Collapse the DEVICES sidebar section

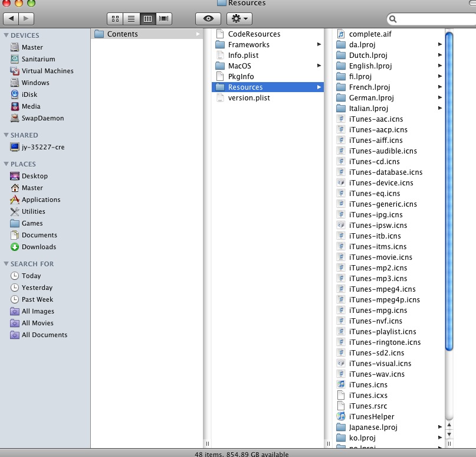[6, 35]
